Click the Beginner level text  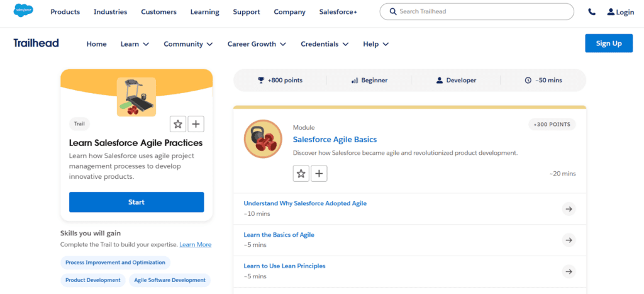[x=374, y=81]
